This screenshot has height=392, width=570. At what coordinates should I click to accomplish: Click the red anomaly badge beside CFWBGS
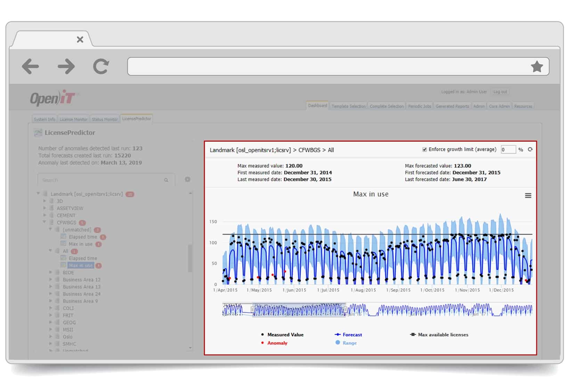pos(82,223)
